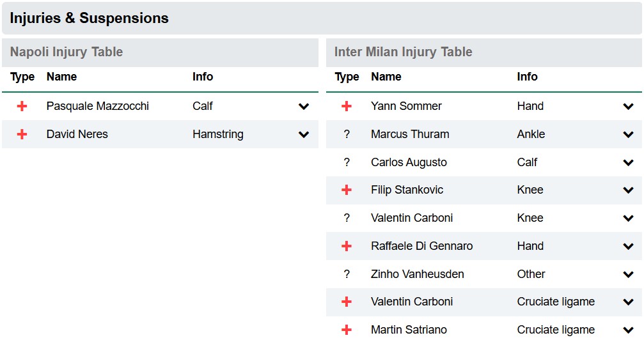This screenshot has height=347, width=644.
Task: Click the red cross icon beside Yann Sommer
Action: tap(347, 106)
